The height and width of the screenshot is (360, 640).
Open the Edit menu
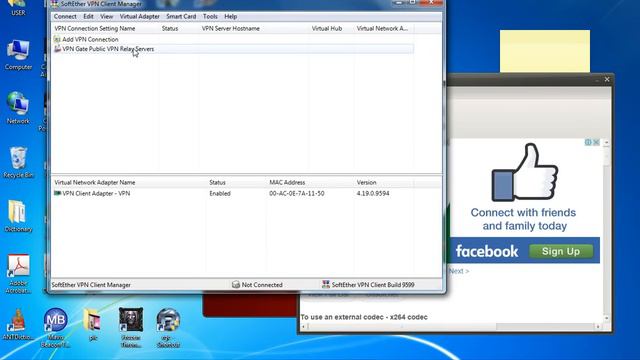coord(88,16)
